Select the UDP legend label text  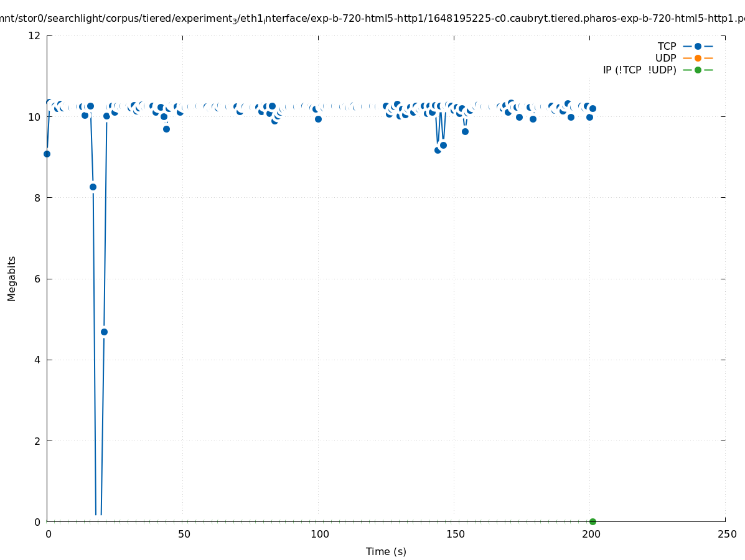pyautogui.click(x=665, y=58)
